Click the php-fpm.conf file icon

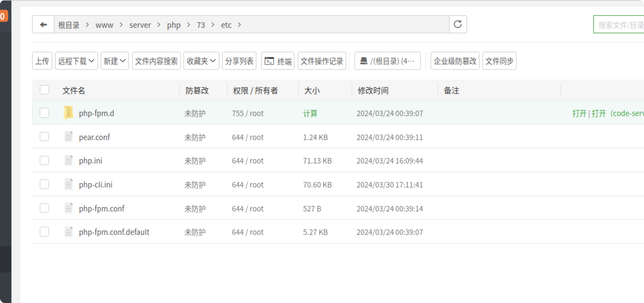(x=69, y=208)
